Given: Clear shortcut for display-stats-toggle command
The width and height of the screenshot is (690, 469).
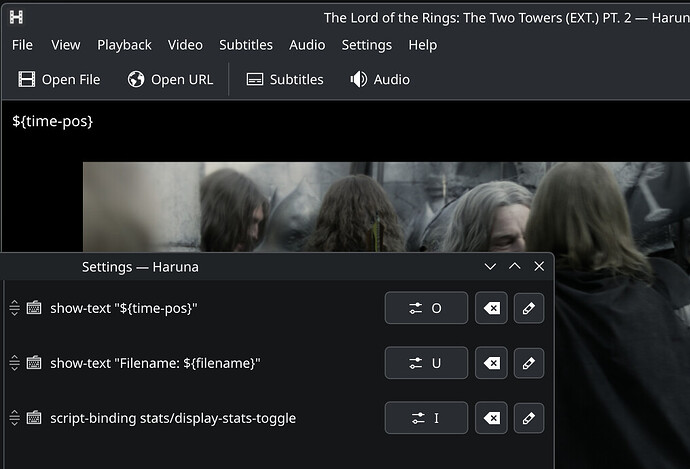Looking at the screenshot, I should tap(491, 418).
